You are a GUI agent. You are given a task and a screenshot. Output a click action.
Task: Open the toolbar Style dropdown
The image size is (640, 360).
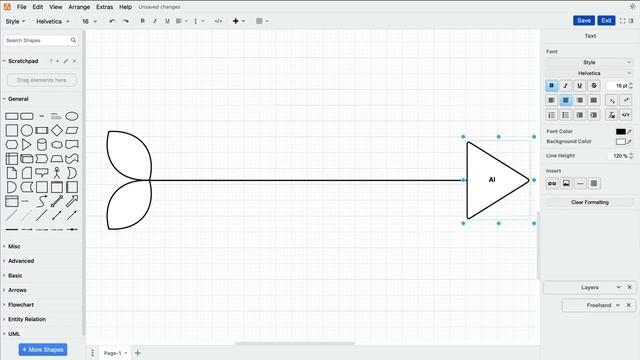click(x=15, y=21)
